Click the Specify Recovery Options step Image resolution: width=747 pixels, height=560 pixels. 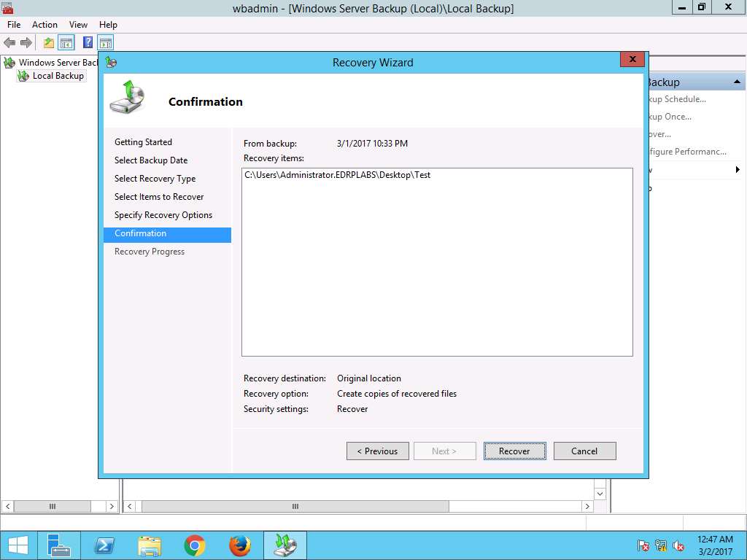163,215
